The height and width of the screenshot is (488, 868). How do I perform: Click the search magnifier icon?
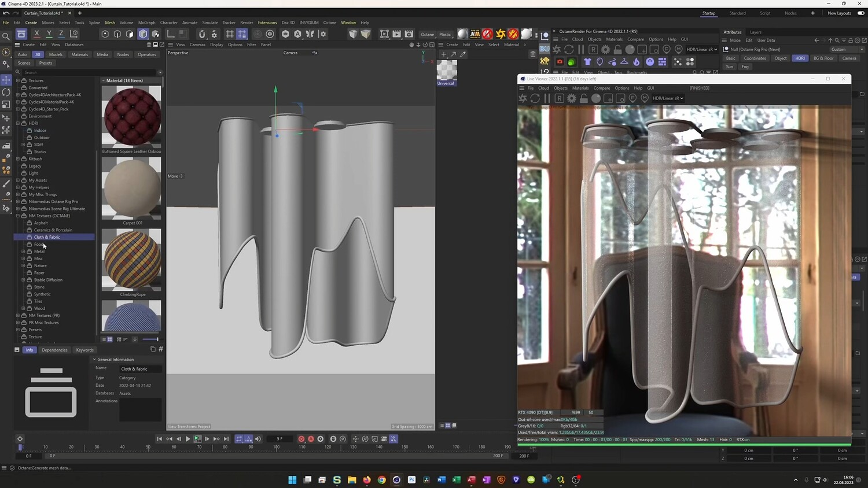[6, 36]
